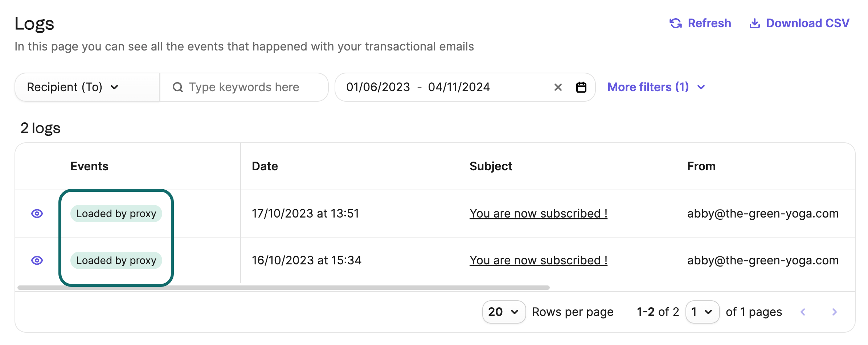The height and width of the screenshot is (345, 868).
Task: Expand More filters (1)
Action: (x=656, y=87)
